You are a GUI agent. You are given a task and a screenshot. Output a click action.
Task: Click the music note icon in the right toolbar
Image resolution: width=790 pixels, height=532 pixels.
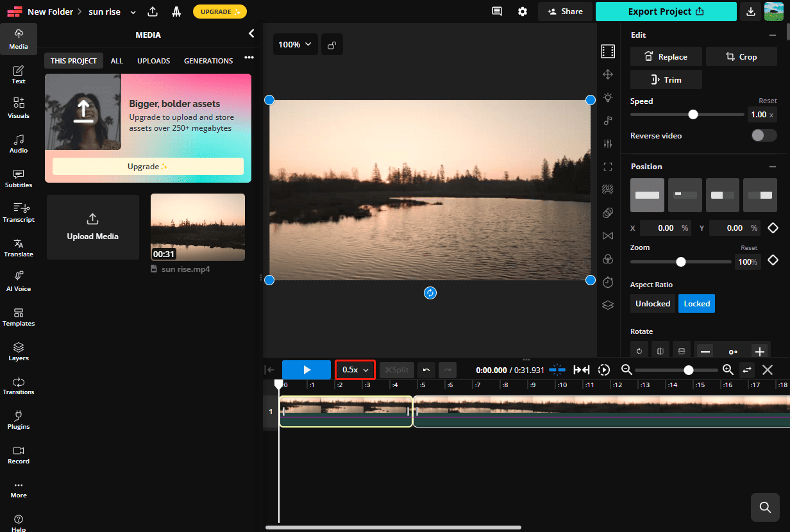[608, 121]
